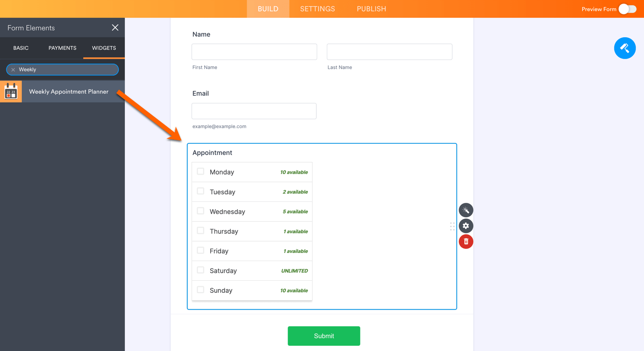644x351 pixels.
Task: Switch to the BUILD tab
Action: tap(268, 9)
